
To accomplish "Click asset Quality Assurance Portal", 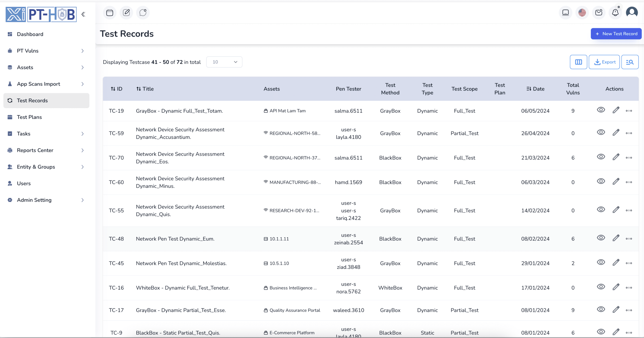I will coord(292,310).
